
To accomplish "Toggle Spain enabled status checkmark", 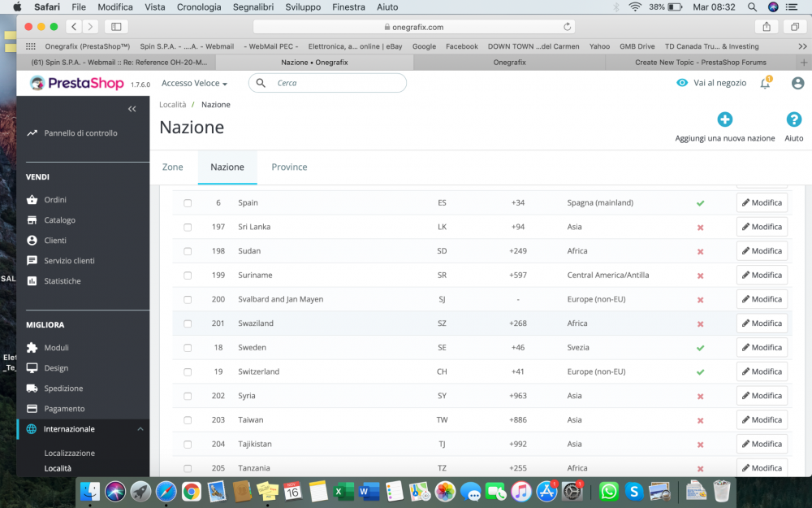I will tap(700, 203).
